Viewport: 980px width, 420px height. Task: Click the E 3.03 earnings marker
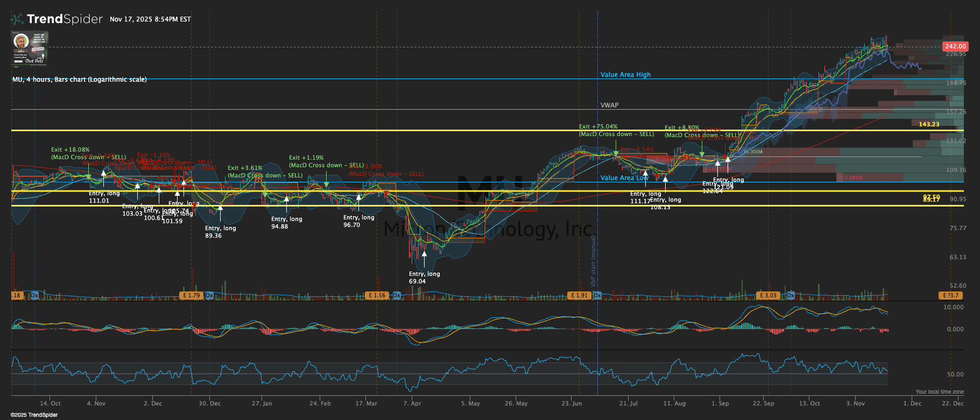pos(768,295)
